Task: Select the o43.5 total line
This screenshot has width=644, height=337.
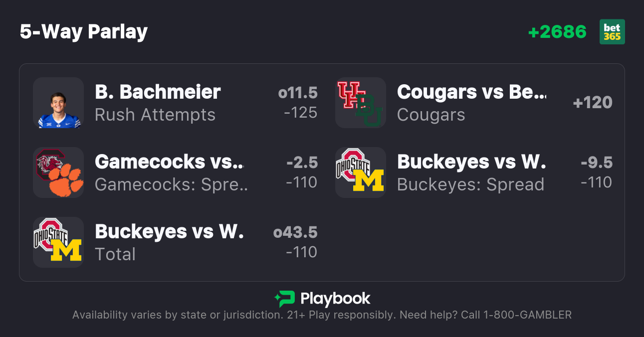Action: pos(295,232)
